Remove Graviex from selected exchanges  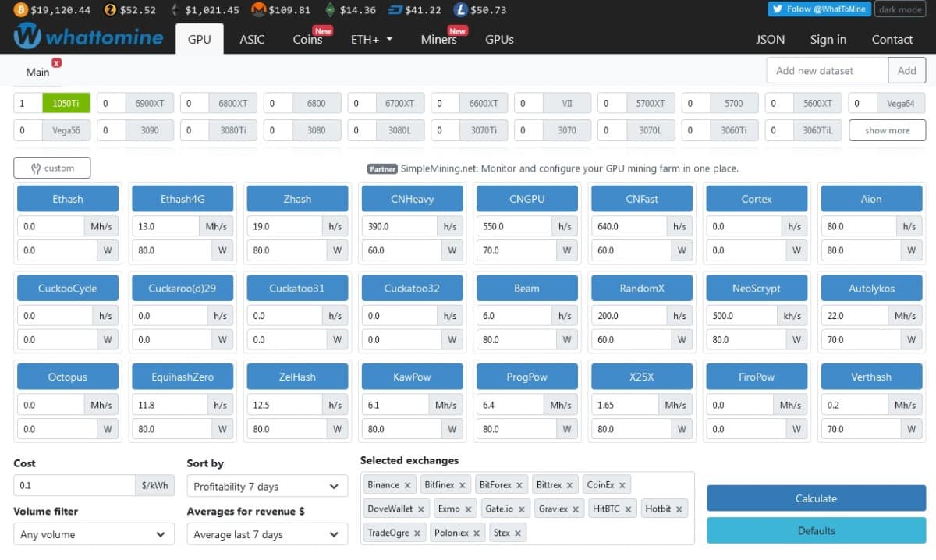tap(576, 509)
